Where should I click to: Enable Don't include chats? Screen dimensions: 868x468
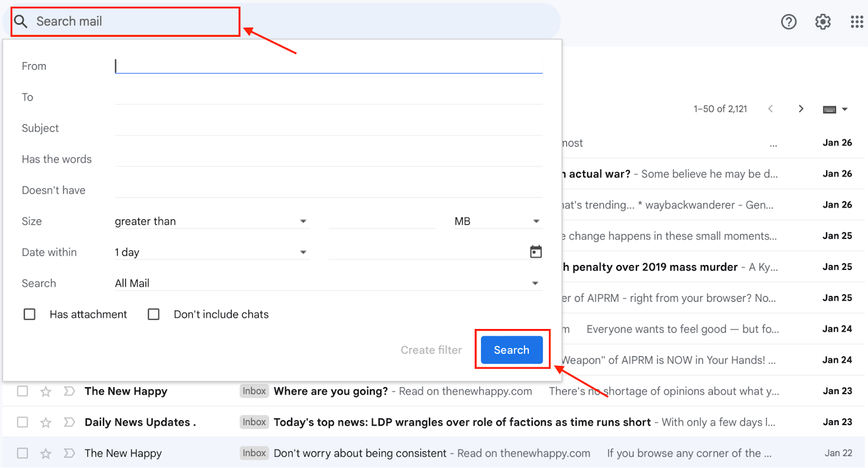(154, 314)
